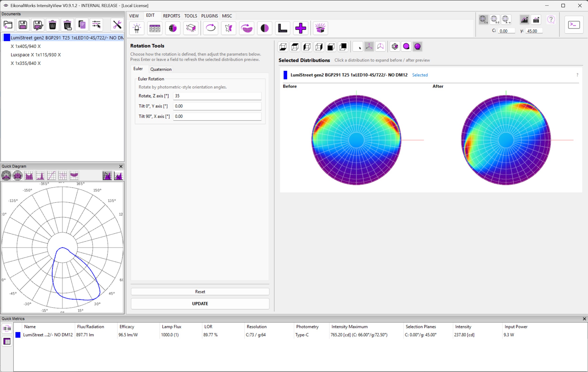Delete the selected document with the plain trash icon
The width and height of the screenshot is (588, 372).
[53, 25]
